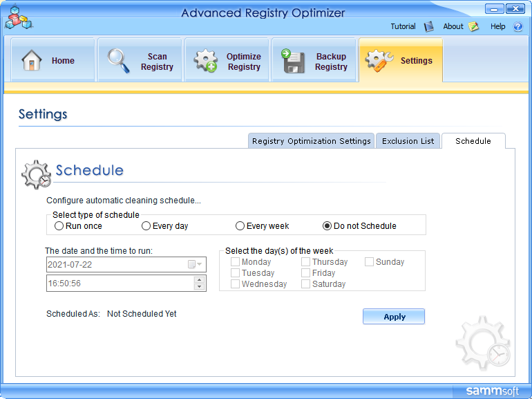Click the Backup Registry floppy disk icon
Screen dimensions: 532x399
pos(293,61)
